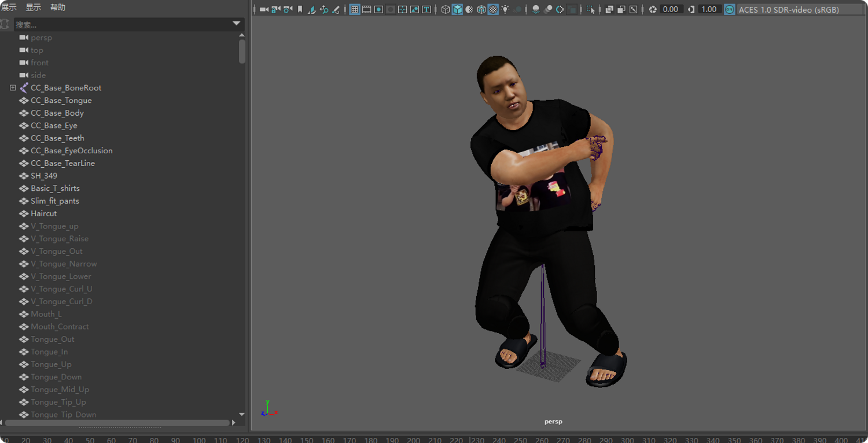
Task: Open the 展示 menu in the Outliner
Action: tap(9, 7)
